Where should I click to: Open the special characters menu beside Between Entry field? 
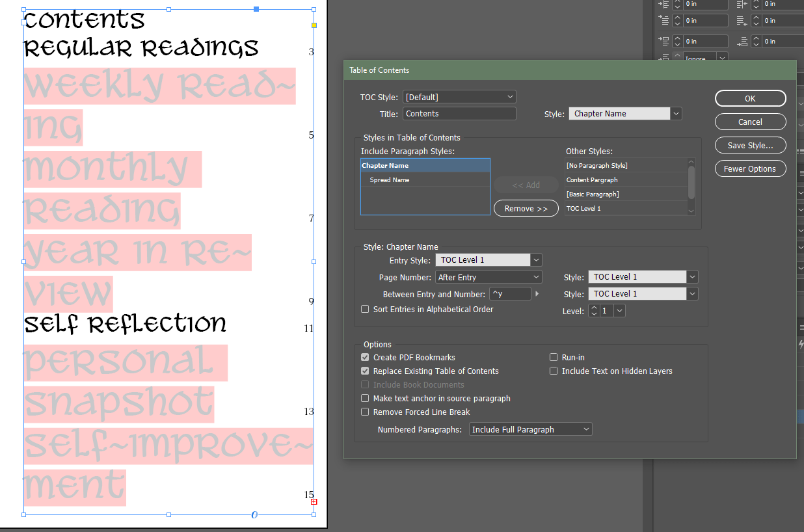click(x=535, y=293)
